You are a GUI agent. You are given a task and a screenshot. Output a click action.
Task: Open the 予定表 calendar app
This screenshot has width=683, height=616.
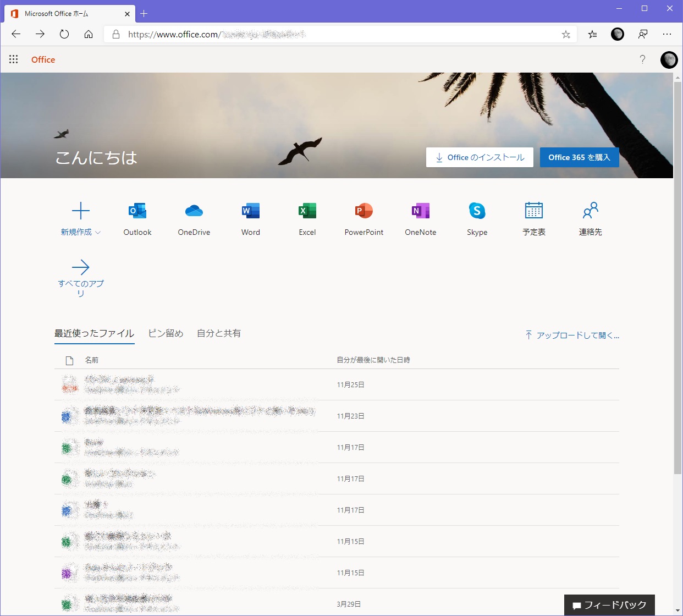click(534, 219)
